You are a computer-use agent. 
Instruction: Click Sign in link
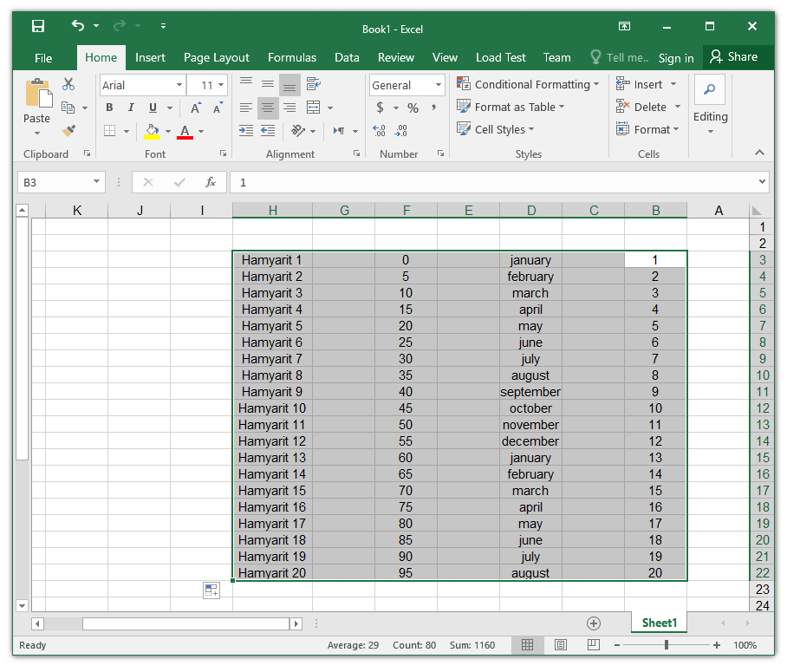click(x=676, y=58)
